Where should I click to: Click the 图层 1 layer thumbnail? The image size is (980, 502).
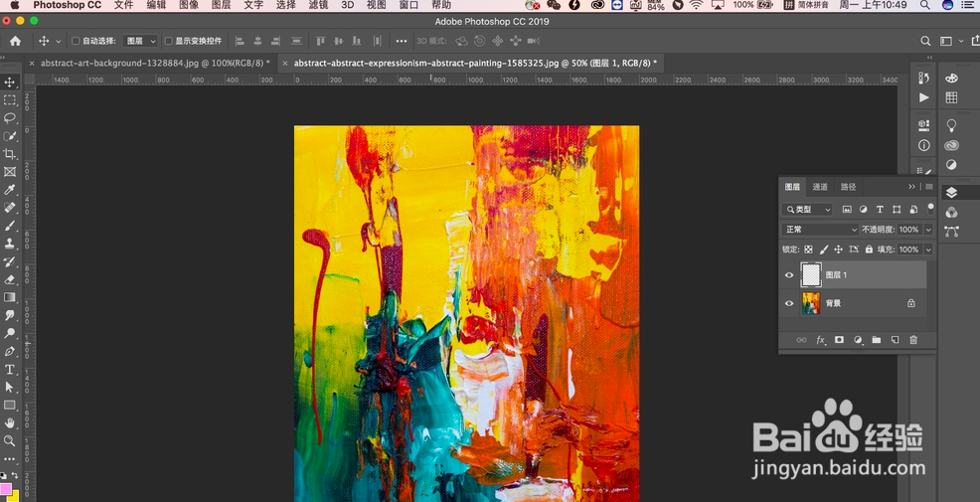pos(811,275)
